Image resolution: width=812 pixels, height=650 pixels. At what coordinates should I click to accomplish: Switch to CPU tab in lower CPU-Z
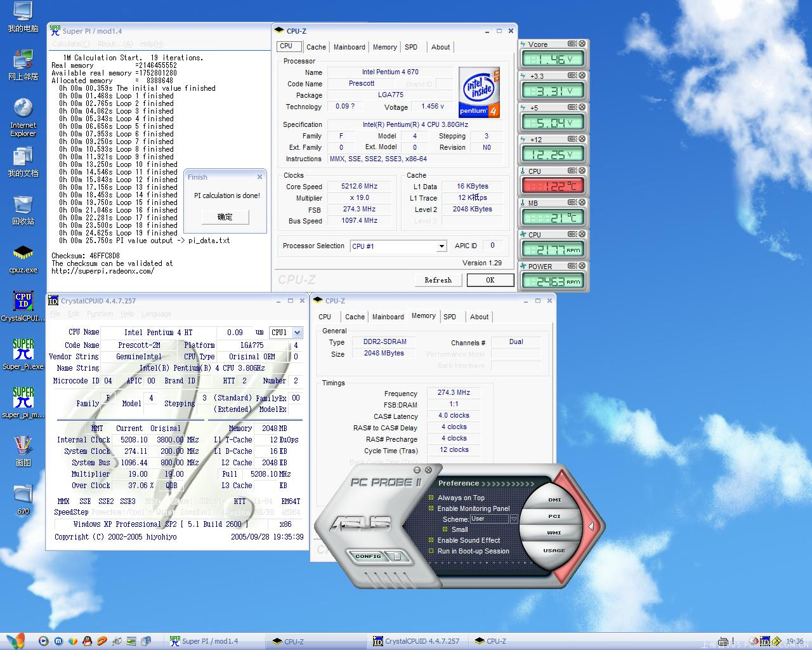[x=325, y=317]
